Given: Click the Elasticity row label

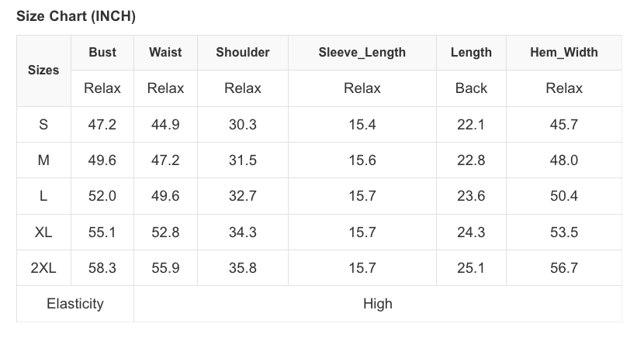Looking at the screenshot, I should [x=75, y=304].
